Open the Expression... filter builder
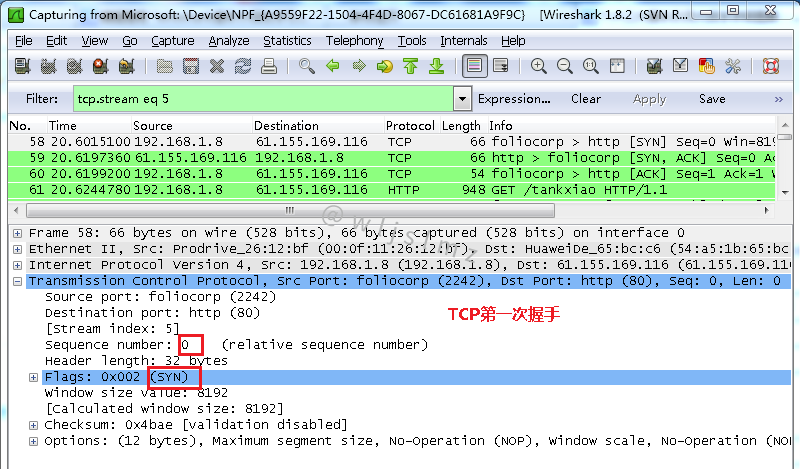 [x=514, y=99]
